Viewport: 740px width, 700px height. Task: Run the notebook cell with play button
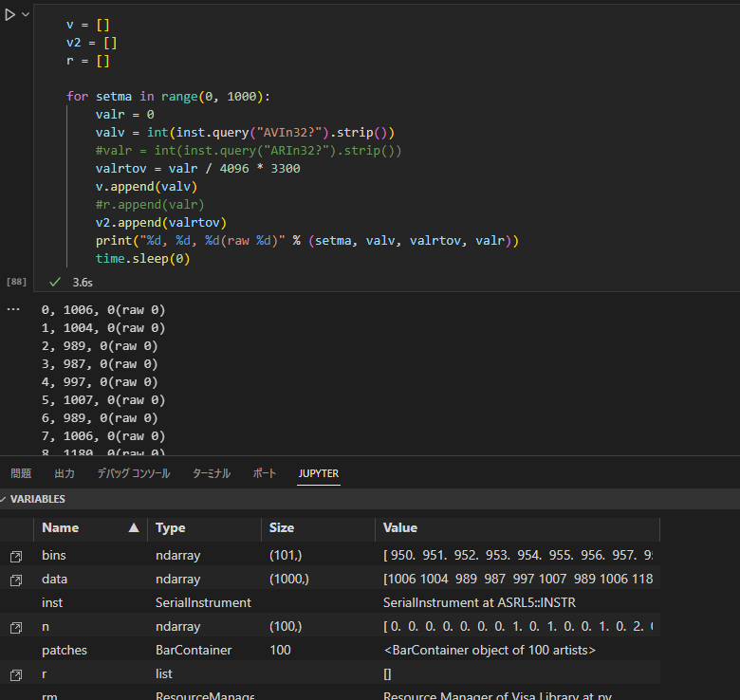pos(10,15)
